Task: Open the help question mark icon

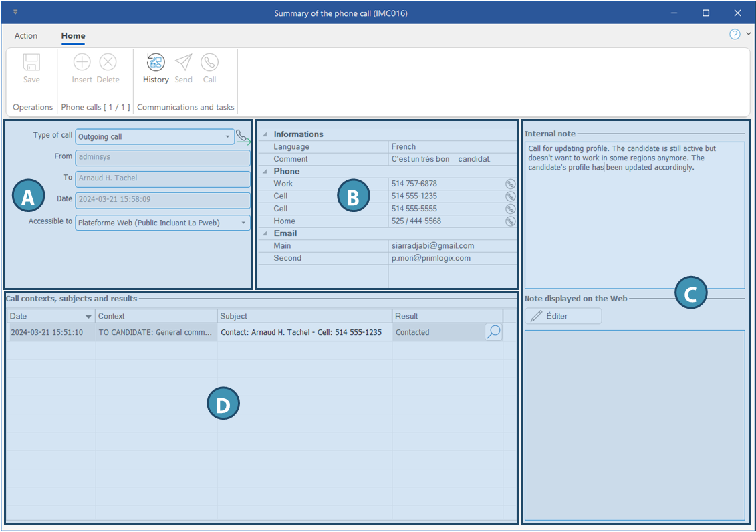Action: [735, 35]
